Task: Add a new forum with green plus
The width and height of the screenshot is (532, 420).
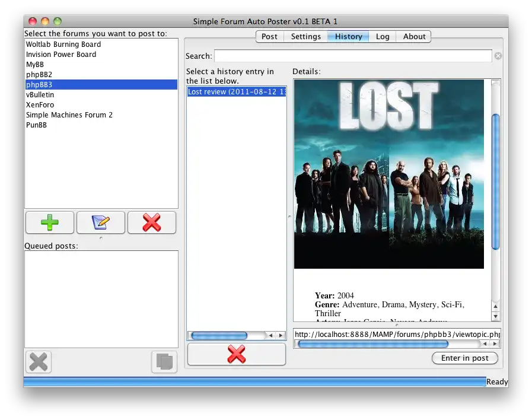Action: pyautogui.click(x=50, y=222)
